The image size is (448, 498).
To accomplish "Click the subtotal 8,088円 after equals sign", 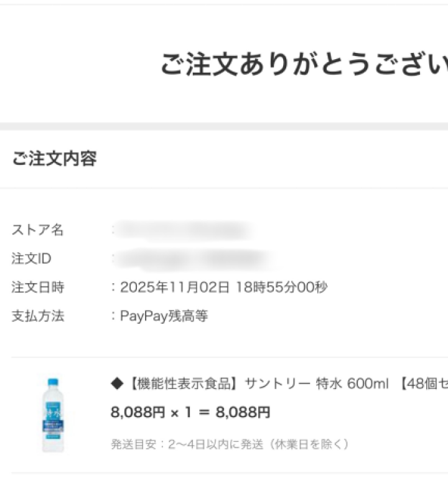I will [x=243, y=412].
